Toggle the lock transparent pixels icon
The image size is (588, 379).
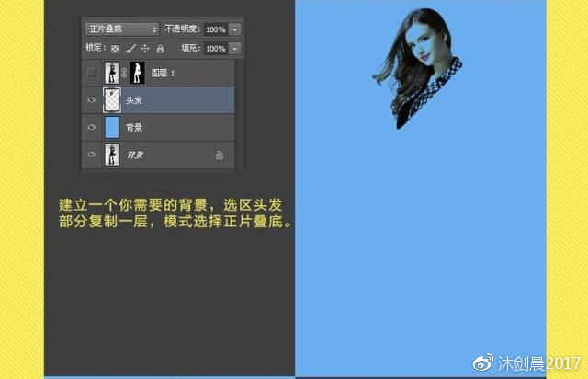pyautogui.click(x=115, y=49)
